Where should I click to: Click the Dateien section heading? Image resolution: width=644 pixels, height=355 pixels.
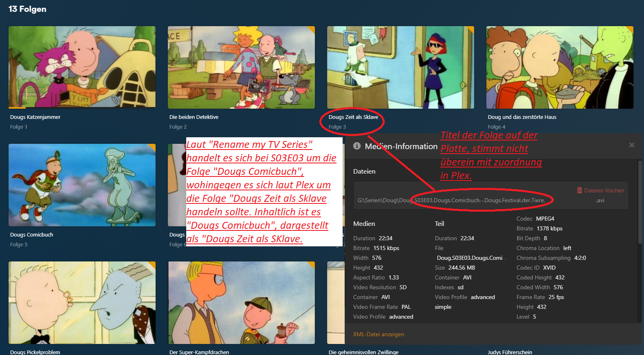(364, 171)
